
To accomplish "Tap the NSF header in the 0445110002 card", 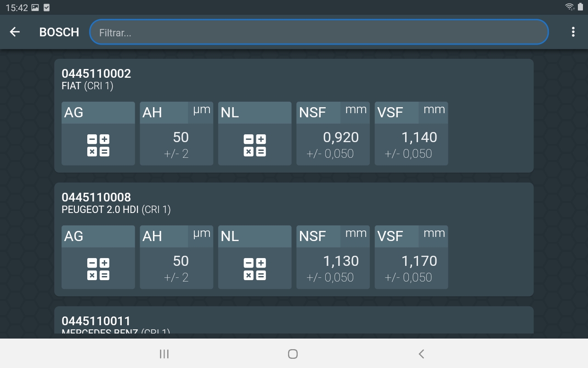I will pyautogui.click(x=333, y=113).
